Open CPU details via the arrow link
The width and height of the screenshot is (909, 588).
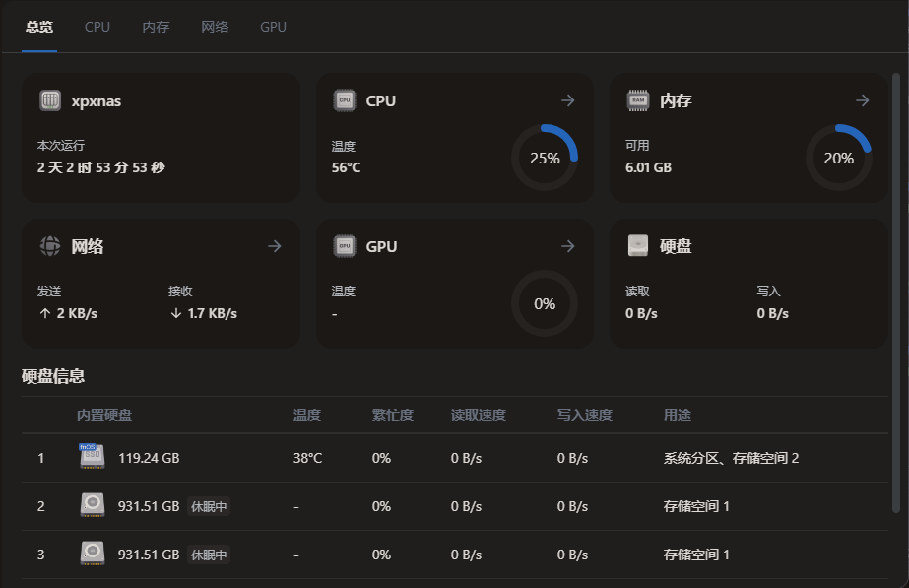pos(568,99)
